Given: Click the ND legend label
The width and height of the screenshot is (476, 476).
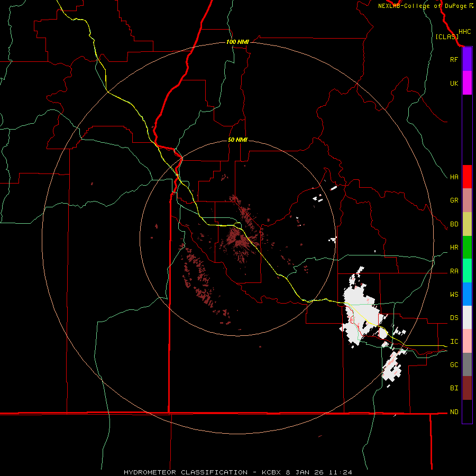Looking at the screenshot, I should [454, 412].
